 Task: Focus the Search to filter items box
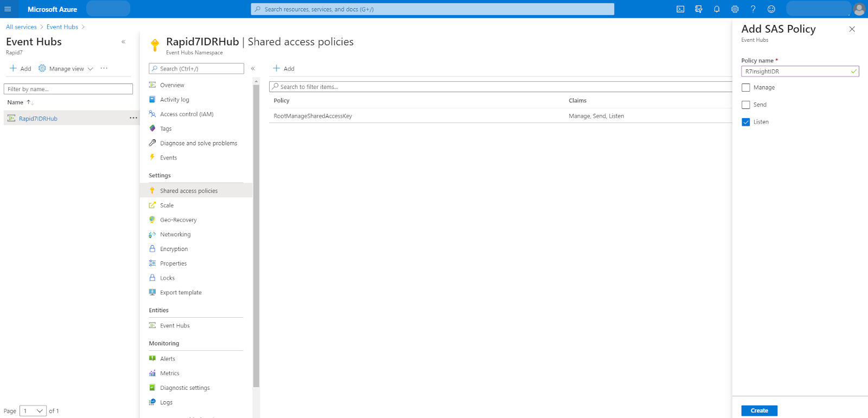coord(500,87)
